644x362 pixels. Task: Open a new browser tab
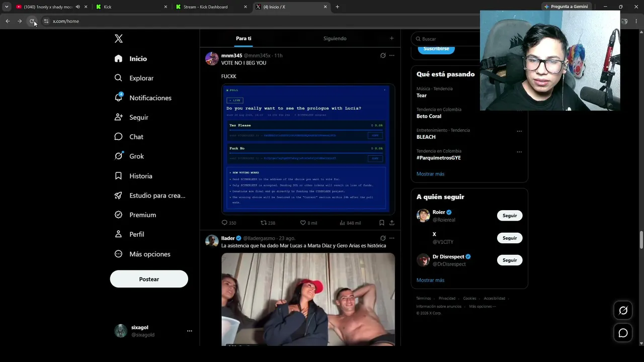[337, 7]
